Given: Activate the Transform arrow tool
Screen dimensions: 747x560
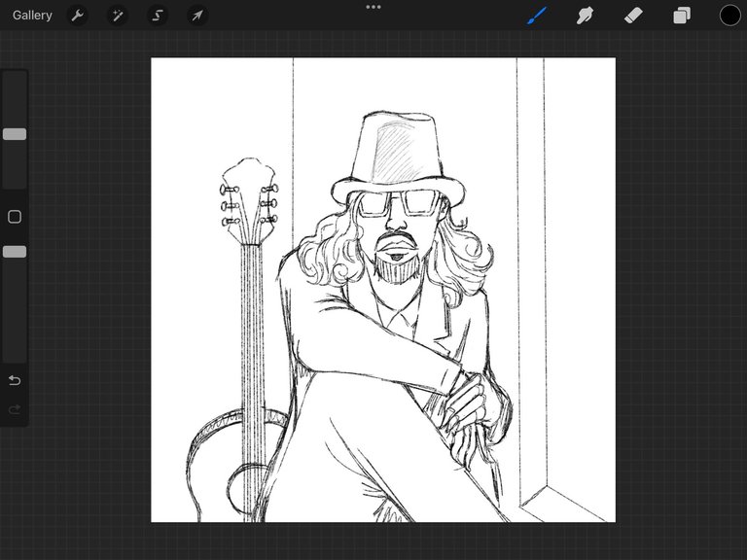Looking at the screenshot, I should point(197,16).
